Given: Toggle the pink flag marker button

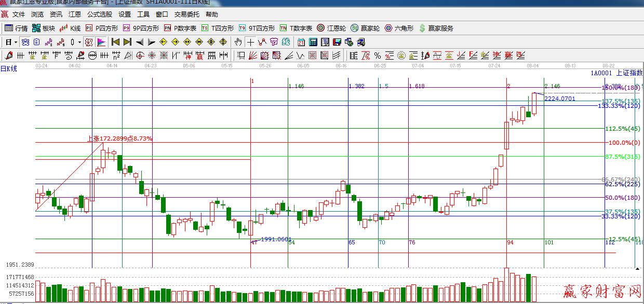Looking at the screenshot, I should (x=101, y=42).
